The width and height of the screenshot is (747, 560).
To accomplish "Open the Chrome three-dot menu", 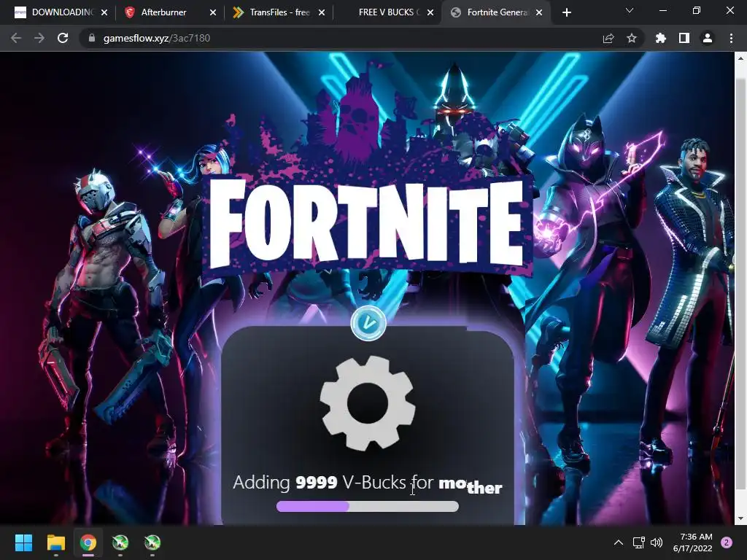I will click(x=731, y=38).
